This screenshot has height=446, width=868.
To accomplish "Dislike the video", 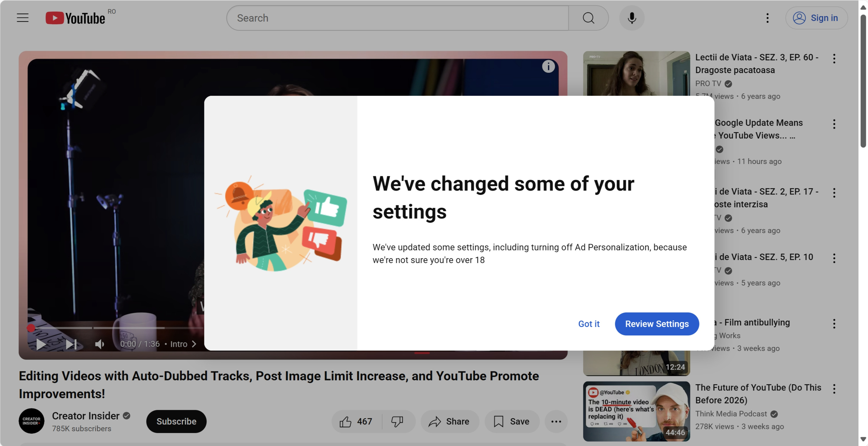I will point(397,421).
